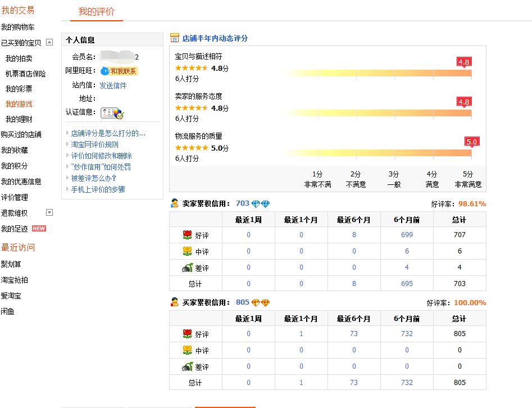Click the 差评 icon in the 805 table
The height and width of the screenshot is (408, 532).
click(x=188, y=366)
